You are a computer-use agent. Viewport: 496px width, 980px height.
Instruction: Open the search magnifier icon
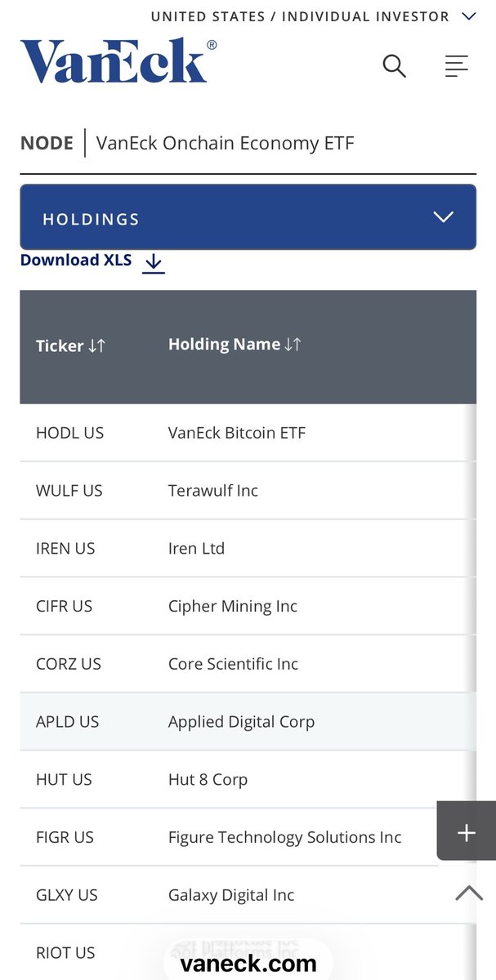(394, 65)
